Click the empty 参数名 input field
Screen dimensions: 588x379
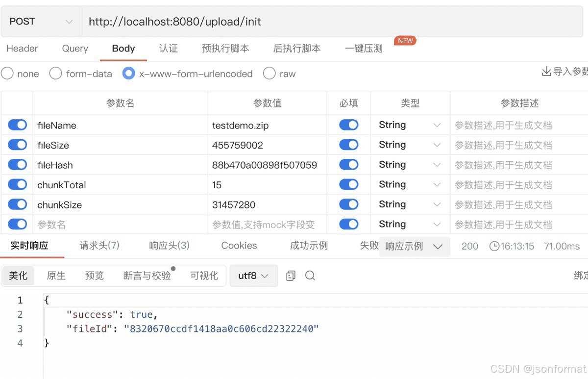[120, 225]
